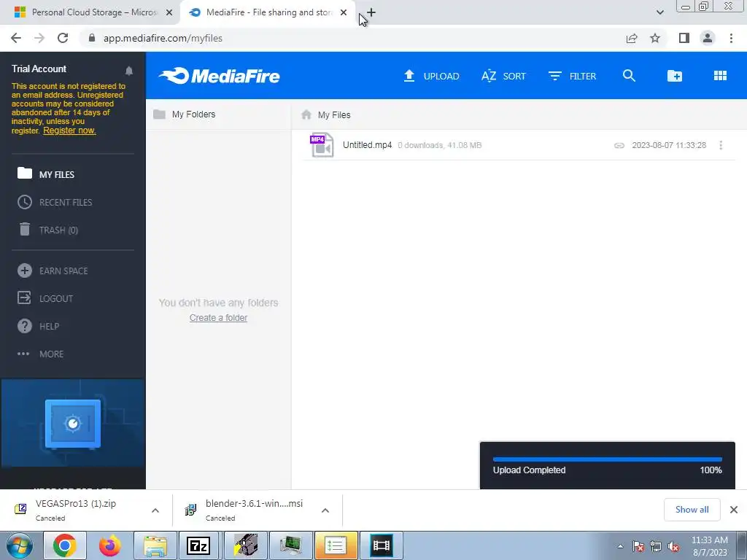Create new folder via folder-plus icon
Image resolution: width=747 pixels, height=560 pixels.
tap(675, 76)
